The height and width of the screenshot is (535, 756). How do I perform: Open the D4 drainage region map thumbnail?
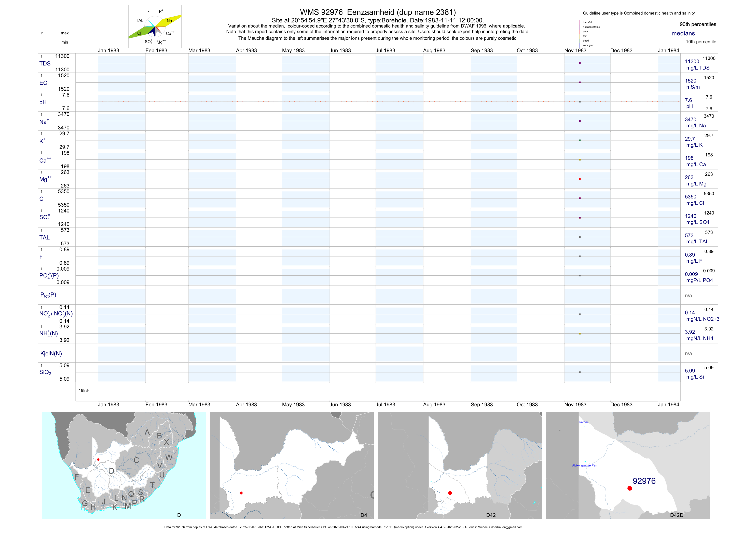292,465
